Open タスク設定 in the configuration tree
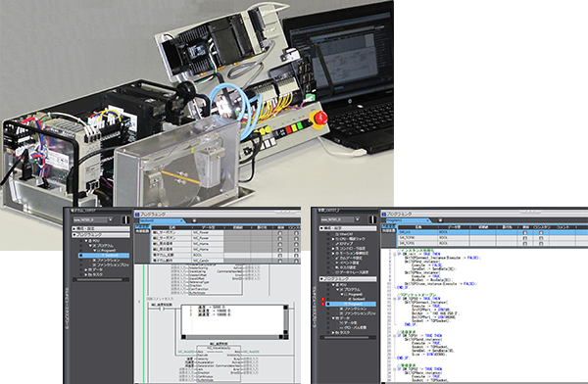Image resolution: width=588 pixels, height=384 pixels. pos(345,267)
